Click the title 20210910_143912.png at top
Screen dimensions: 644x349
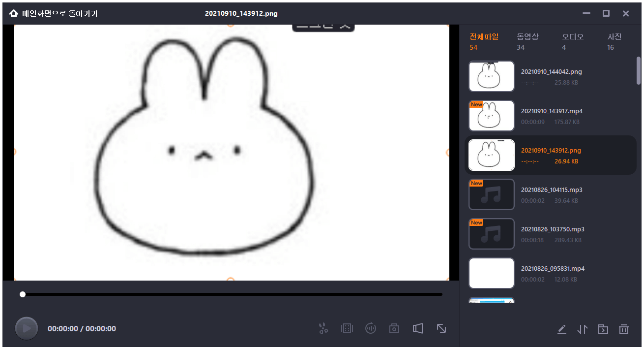click(x=241, y=14)
